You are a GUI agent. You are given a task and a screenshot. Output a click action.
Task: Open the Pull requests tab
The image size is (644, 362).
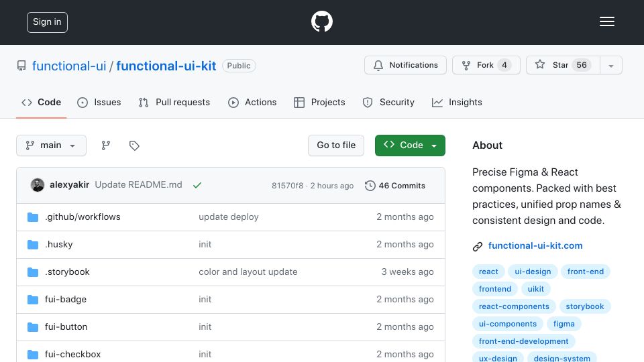(x=174, y=102)
